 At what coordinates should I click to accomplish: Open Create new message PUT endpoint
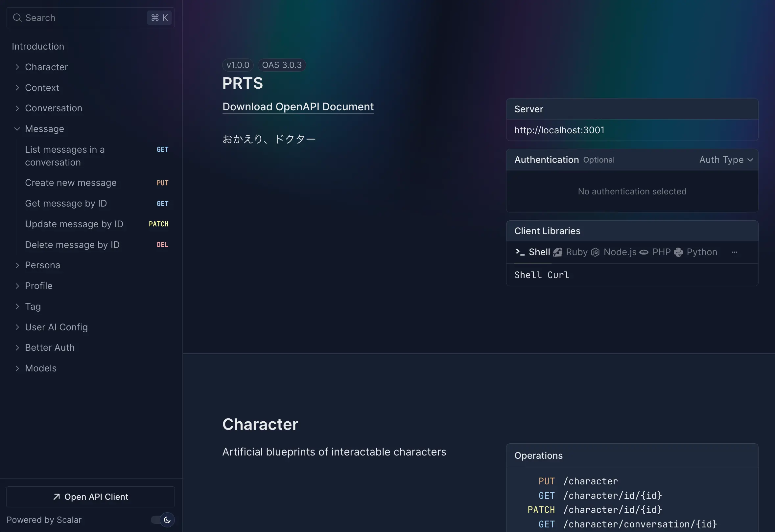point(71,183)
